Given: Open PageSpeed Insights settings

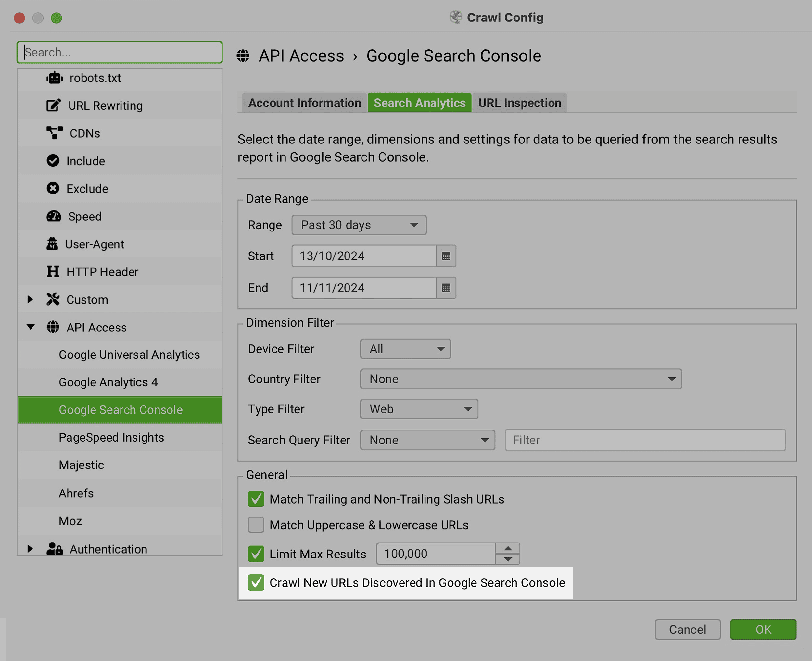Looking at the screenshot, I should [120, 438].
